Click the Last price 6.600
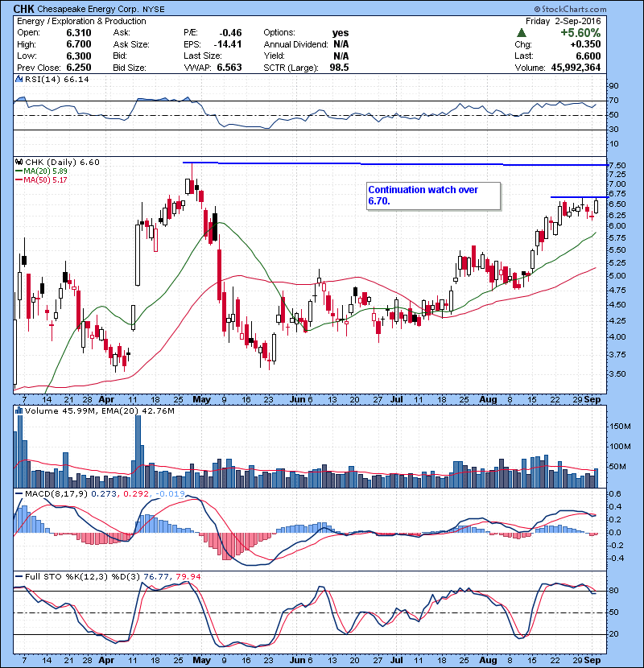Image resolution: width=644 pixels, height=668 pixels. pyautogui.click(x=588, y=56)
